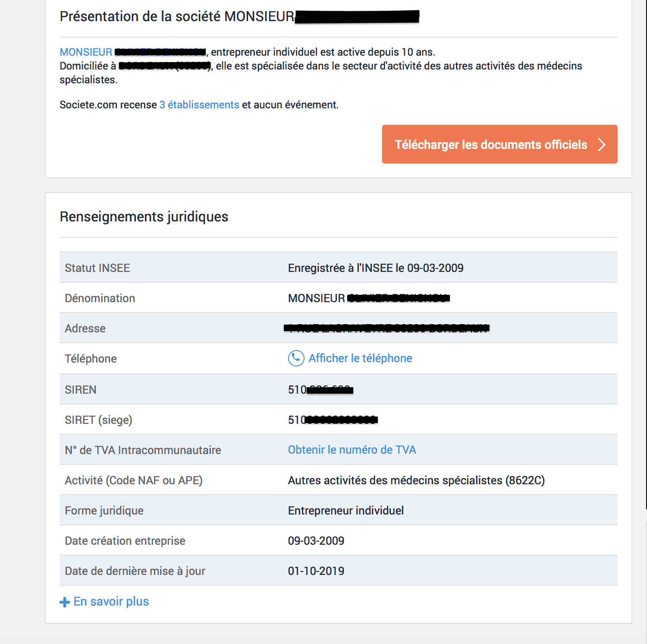Click the SIRET (siege) number value

(333, 420)
